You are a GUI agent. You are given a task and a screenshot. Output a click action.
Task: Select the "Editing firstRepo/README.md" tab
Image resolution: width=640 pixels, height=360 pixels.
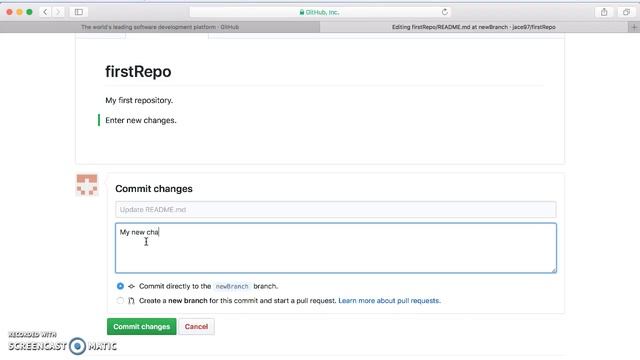point(473,27)
